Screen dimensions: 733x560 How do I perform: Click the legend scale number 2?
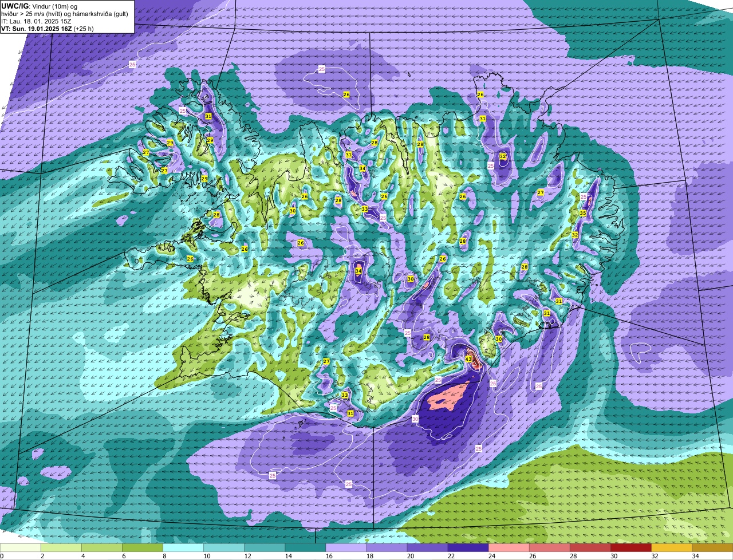point(42,556)
